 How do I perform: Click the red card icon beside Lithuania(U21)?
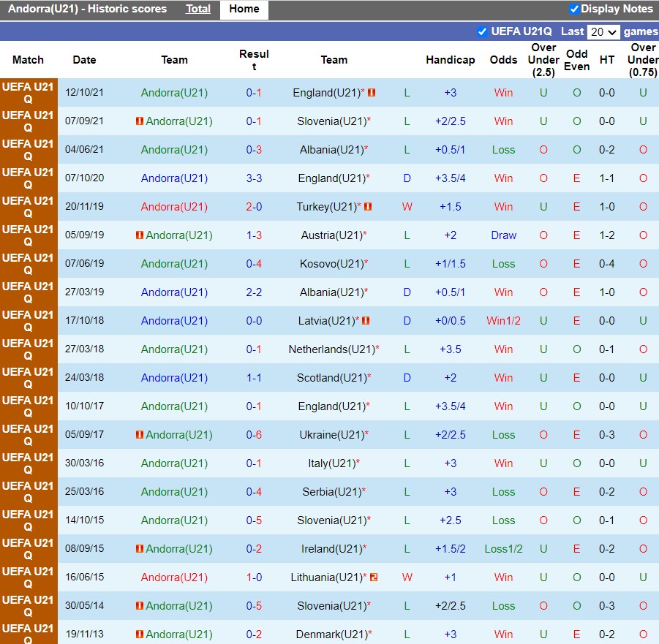click(373, 577)
